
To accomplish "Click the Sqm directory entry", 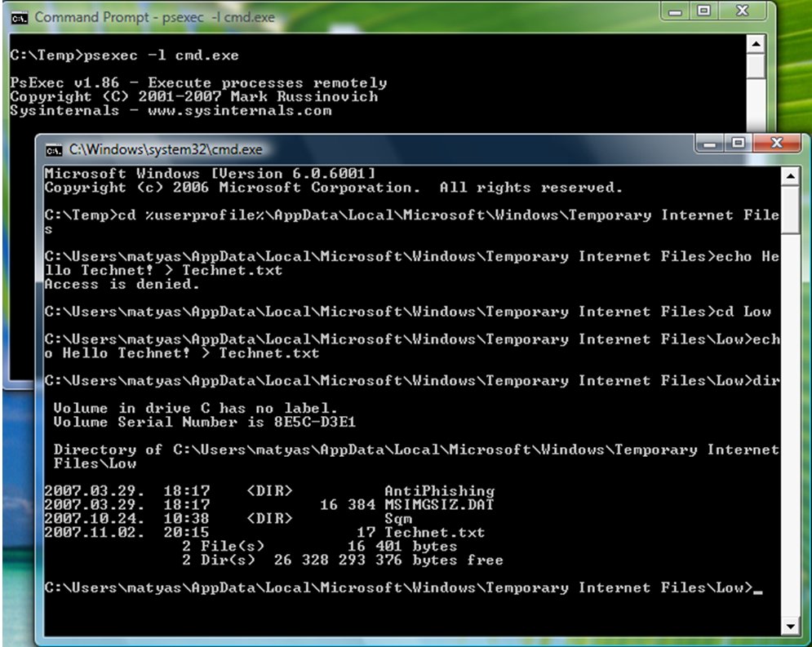I will click(x=229, y=519).
